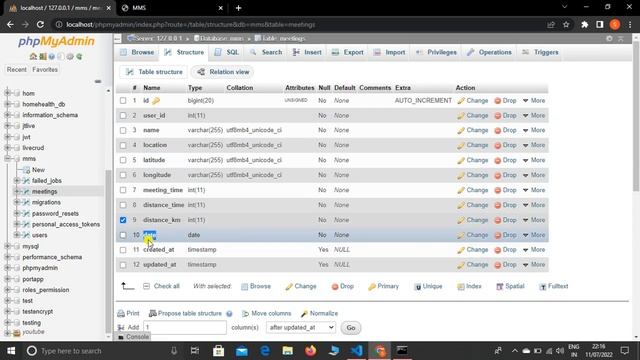The height and width of the screenshot is (360, 640).
Task: Click the Move columns icon
Action: click(245, 313)
